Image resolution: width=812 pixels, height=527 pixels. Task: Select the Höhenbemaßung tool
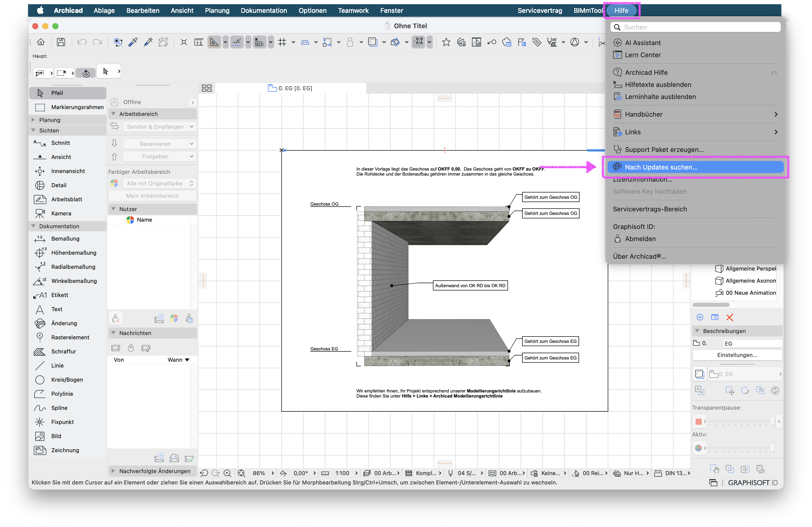67,253
